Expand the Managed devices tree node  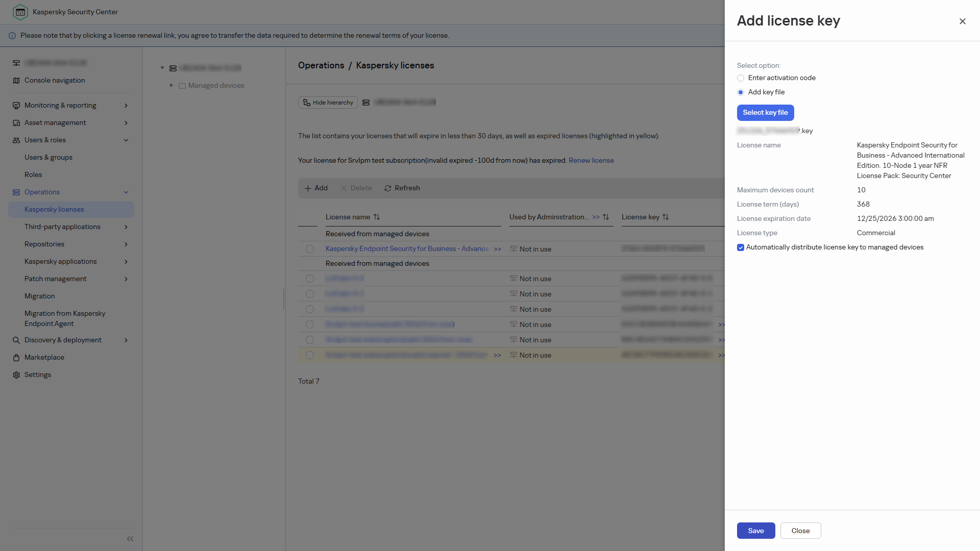point(171,86)
